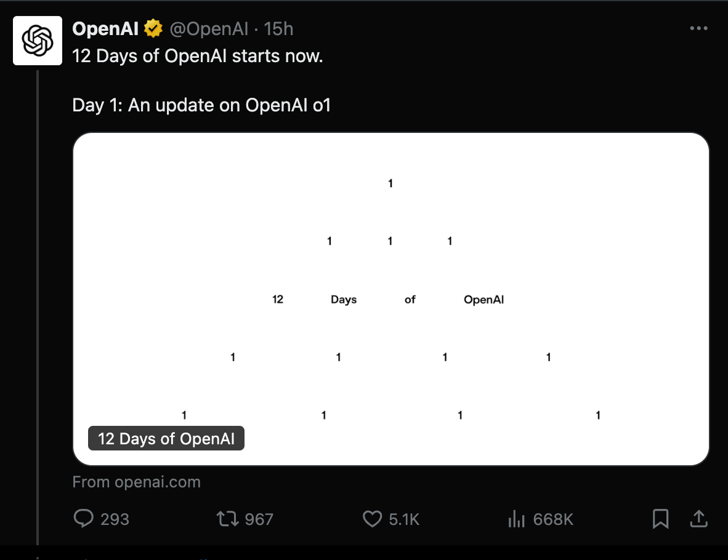Click the 293 replies count

pyautogui.click(x=115, y=519)
